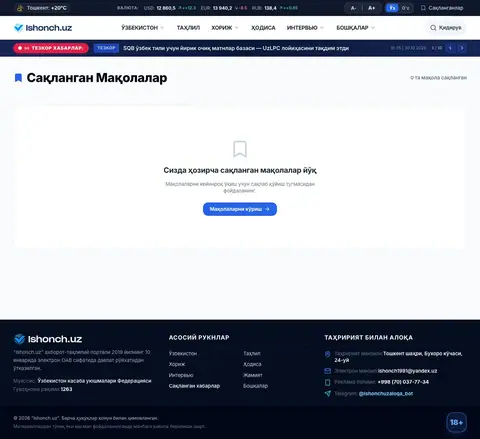Image resolution: width=480 pixels, height=439 pixels.
Task: Open footer link Таҳлил
Action: coord(252,353)
